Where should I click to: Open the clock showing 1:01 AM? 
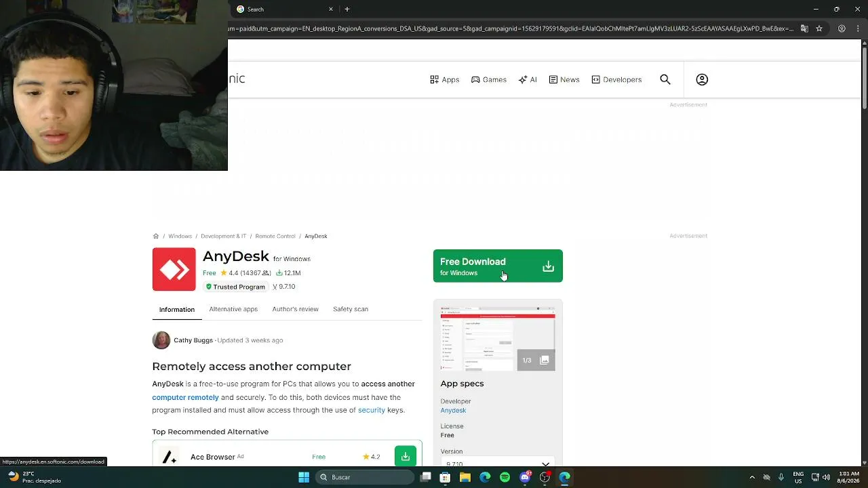pos(849,477)
